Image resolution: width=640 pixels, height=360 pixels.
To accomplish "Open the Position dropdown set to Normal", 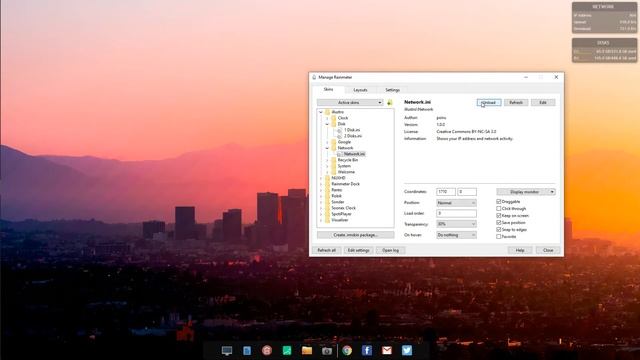I will (456, 203).
